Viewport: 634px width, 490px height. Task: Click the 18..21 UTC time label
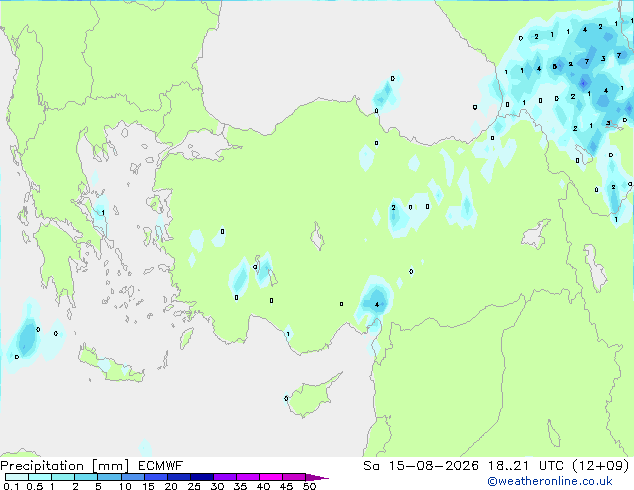pyautogui.click(x=526, y=466)
